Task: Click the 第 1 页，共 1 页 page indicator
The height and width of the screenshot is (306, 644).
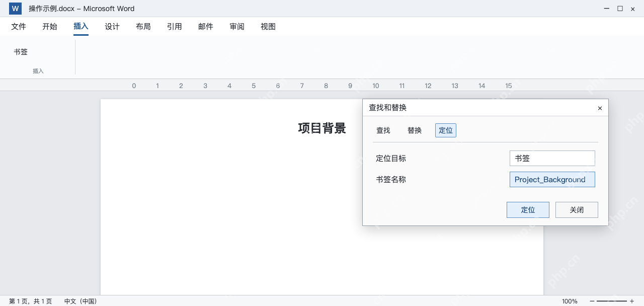Action: tap(30, 301)
